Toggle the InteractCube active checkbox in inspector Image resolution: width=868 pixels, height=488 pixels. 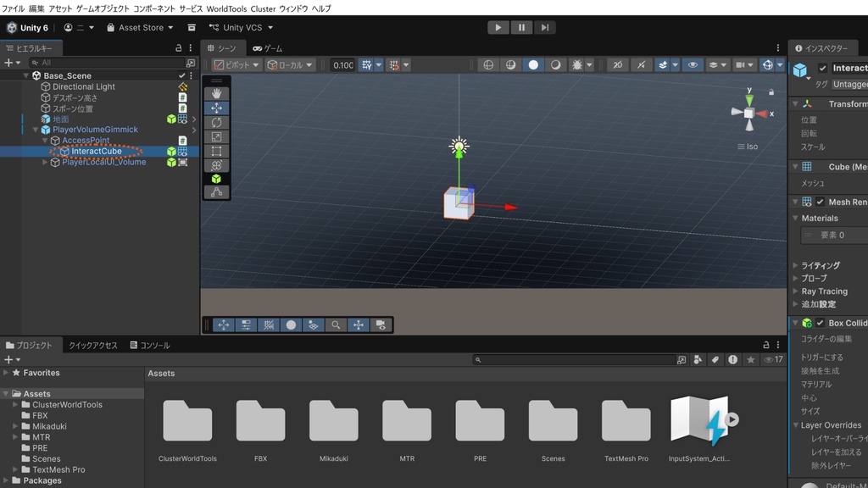coord(822,68)
